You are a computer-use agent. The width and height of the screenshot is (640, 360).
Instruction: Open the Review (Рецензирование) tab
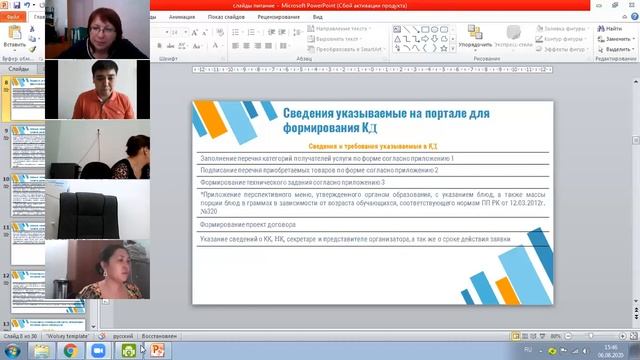(278, 17)
